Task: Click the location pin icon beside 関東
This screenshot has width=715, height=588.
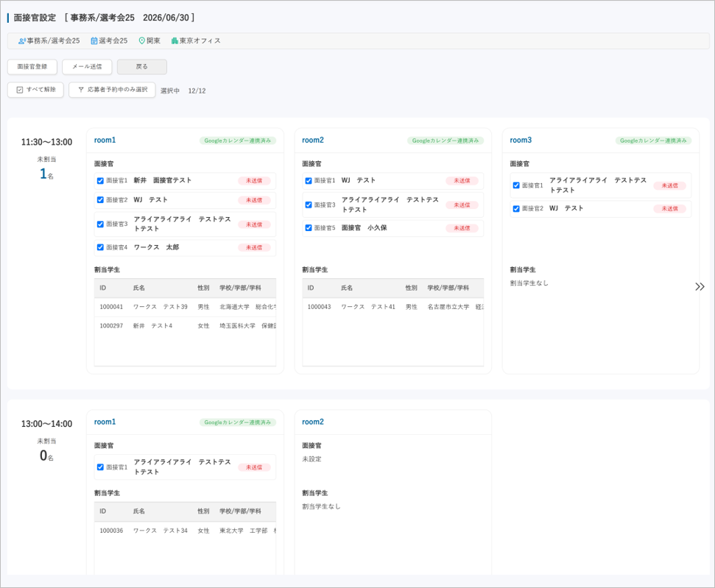Action: [x=142, y=41]
